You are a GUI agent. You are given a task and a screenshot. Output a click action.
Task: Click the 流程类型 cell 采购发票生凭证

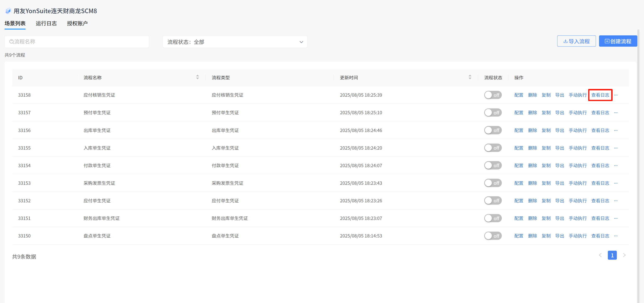click(x=227, y=183)
